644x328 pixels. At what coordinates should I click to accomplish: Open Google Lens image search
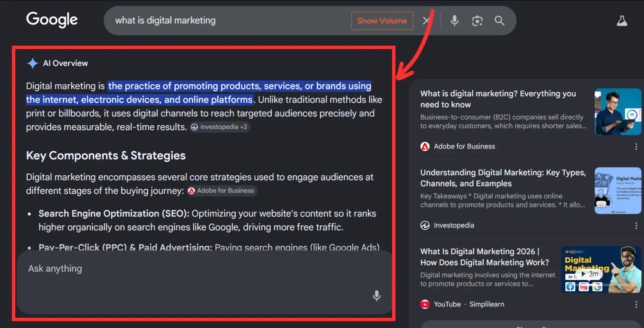477,21
